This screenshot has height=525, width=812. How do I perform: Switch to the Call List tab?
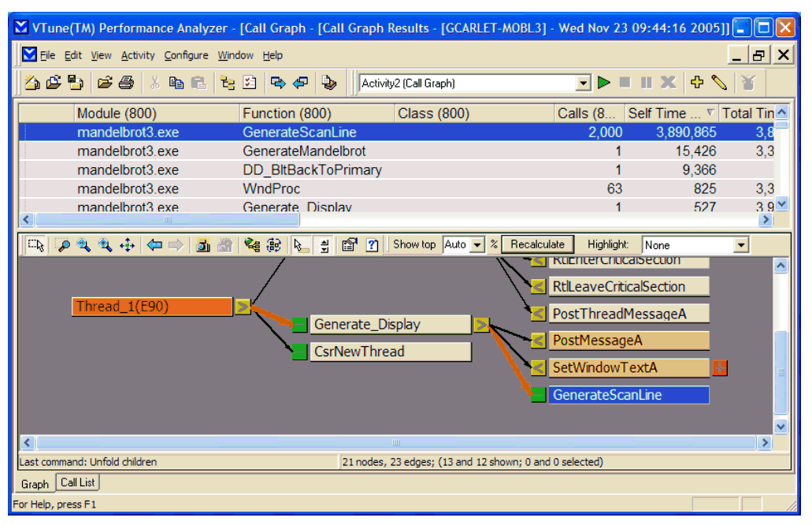77,482
